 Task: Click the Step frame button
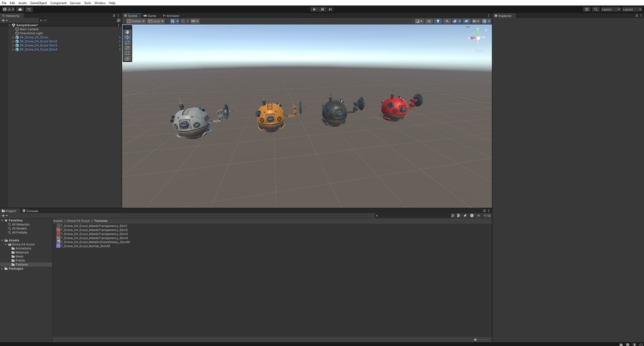coord(330,9)
